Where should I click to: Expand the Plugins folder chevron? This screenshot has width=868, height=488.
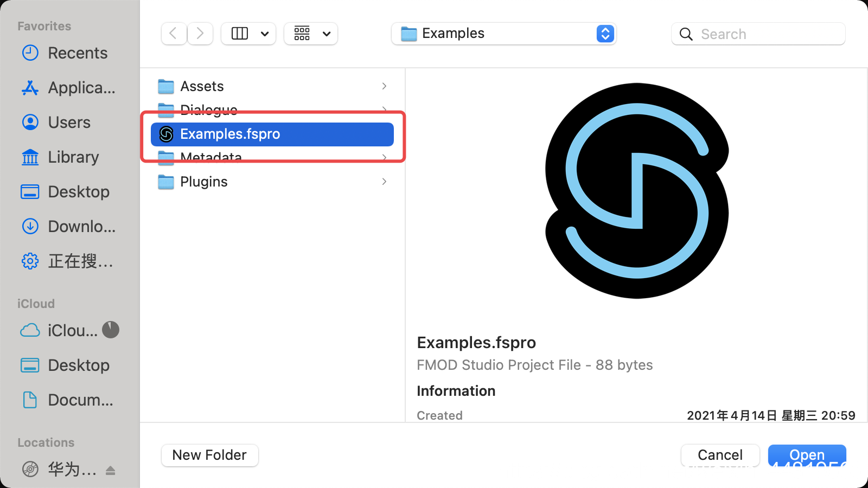point(384,182)
